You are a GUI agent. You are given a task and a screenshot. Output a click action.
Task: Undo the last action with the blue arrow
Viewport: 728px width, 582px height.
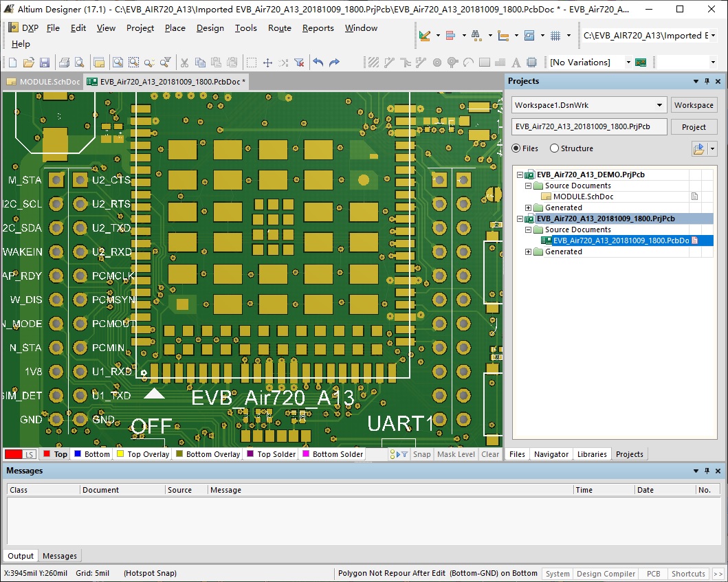click(318, 63)
